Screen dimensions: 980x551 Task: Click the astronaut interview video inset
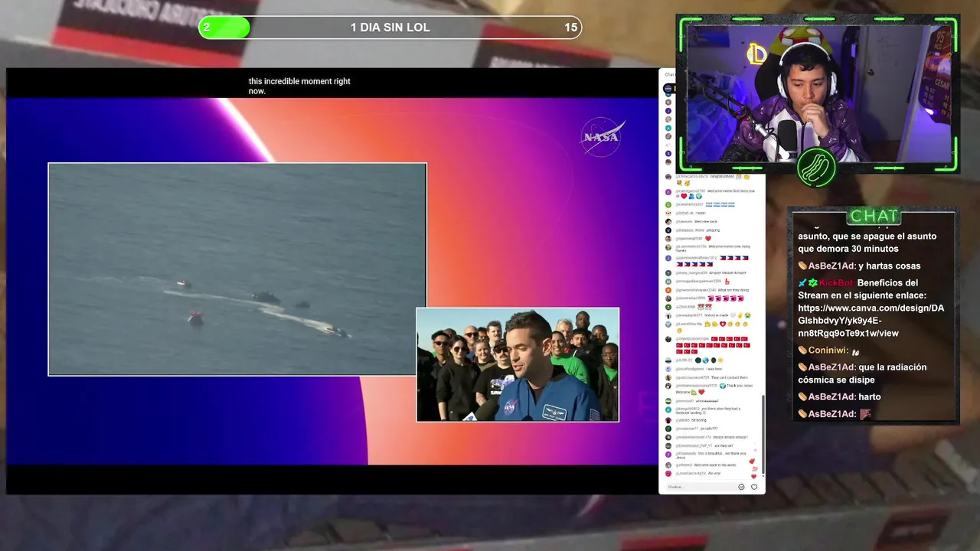(x=518, y=364)
